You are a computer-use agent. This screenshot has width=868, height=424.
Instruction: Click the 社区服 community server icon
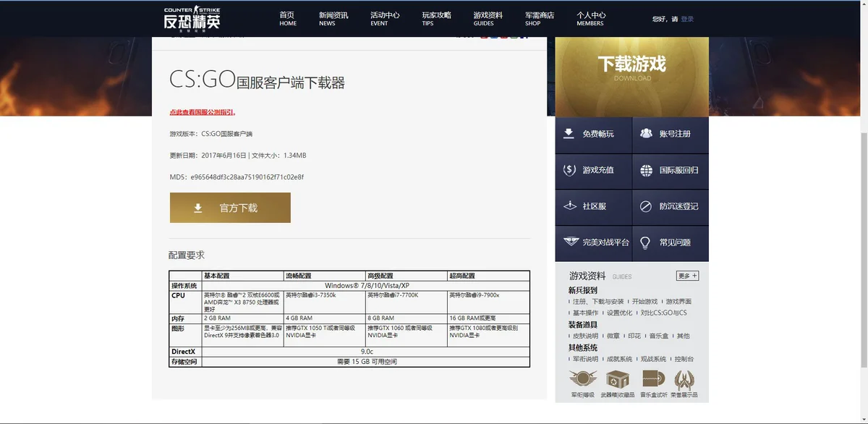[x=569, y=206]
